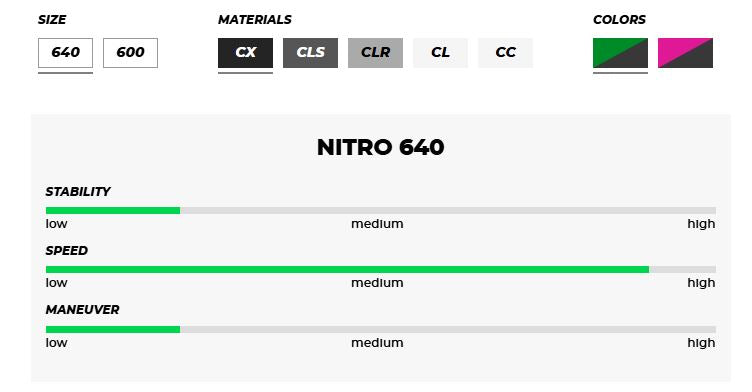Choose the CLS material
Viewport: 752px width, 392px height.
[x=310, y=53]
